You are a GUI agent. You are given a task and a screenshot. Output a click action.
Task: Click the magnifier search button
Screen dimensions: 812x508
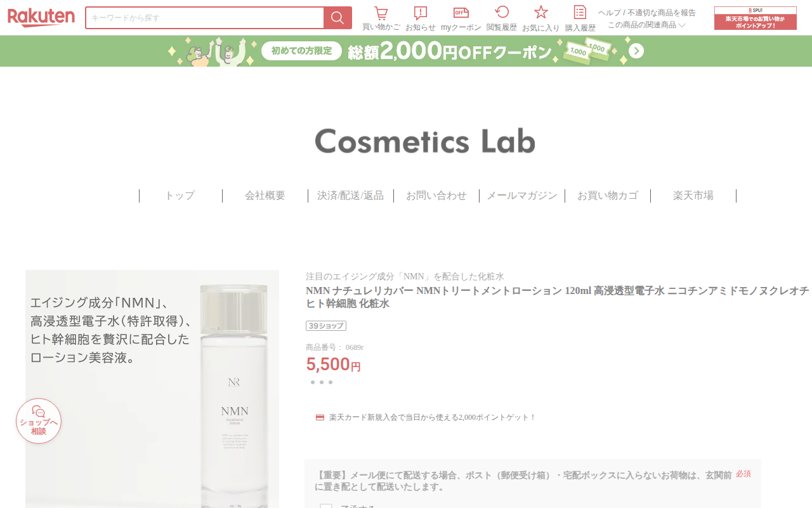337,18
